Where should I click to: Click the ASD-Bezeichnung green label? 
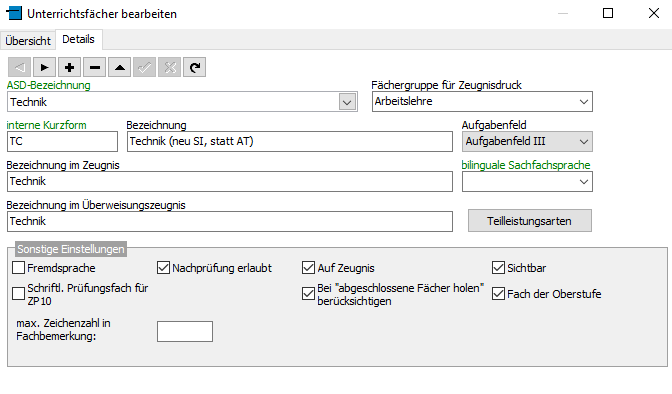point(48,85)
